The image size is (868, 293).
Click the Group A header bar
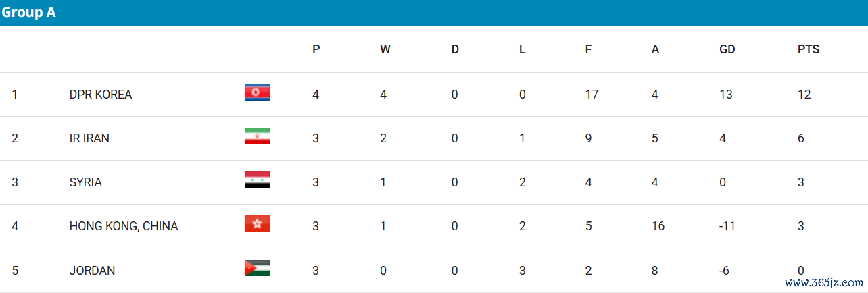pos(434,13)
